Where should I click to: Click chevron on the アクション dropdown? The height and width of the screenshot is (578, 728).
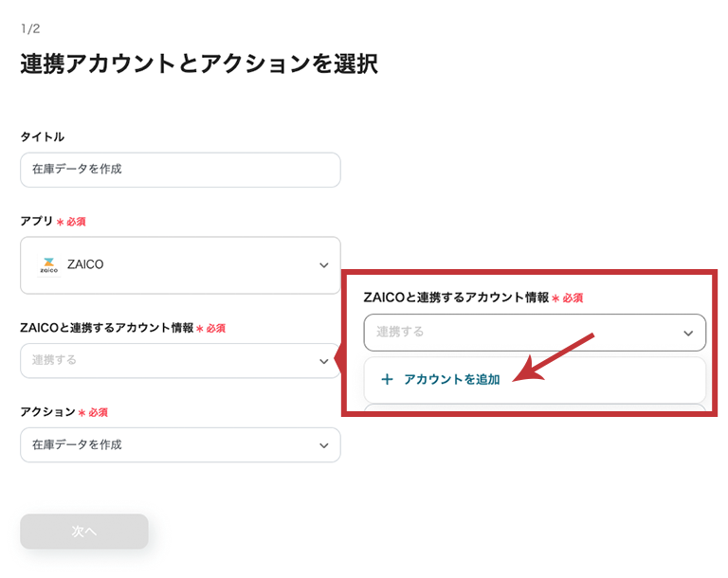[x=323, y=445]
